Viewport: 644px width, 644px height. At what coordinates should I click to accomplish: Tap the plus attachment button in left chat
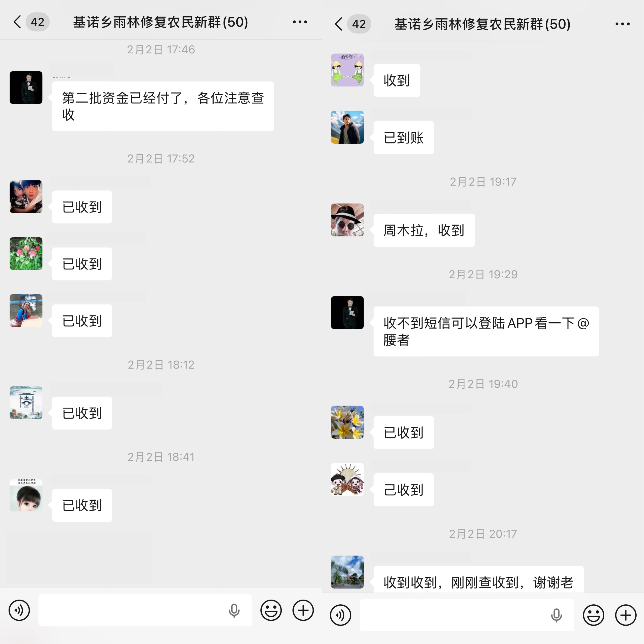tap(303, 610)
